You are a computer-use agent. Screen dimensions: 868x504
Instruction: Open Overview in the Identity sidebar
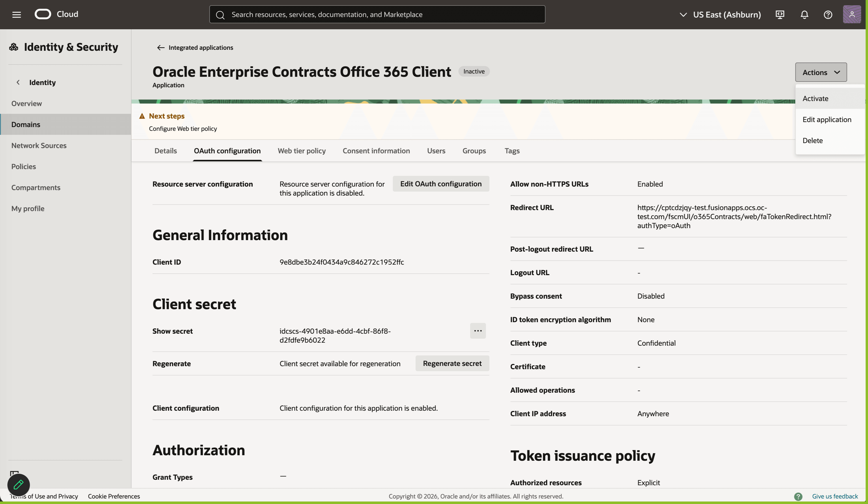point(66,103)
